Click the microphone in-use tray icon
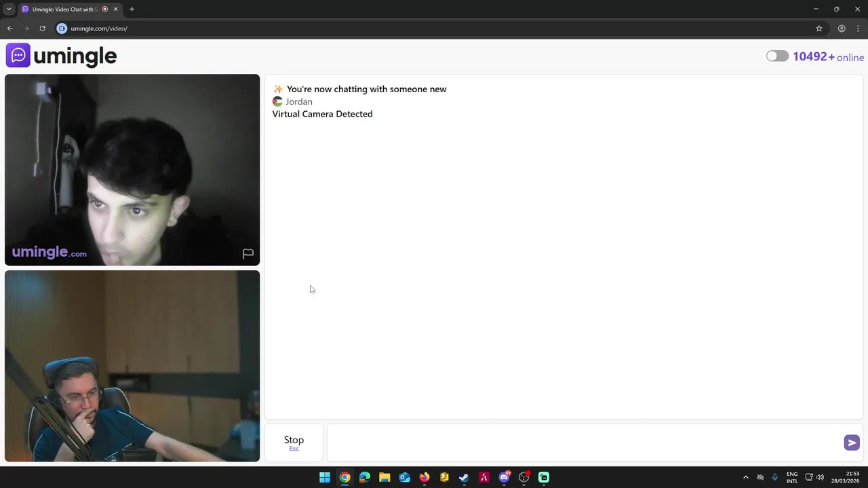 (x=775, y=477)
